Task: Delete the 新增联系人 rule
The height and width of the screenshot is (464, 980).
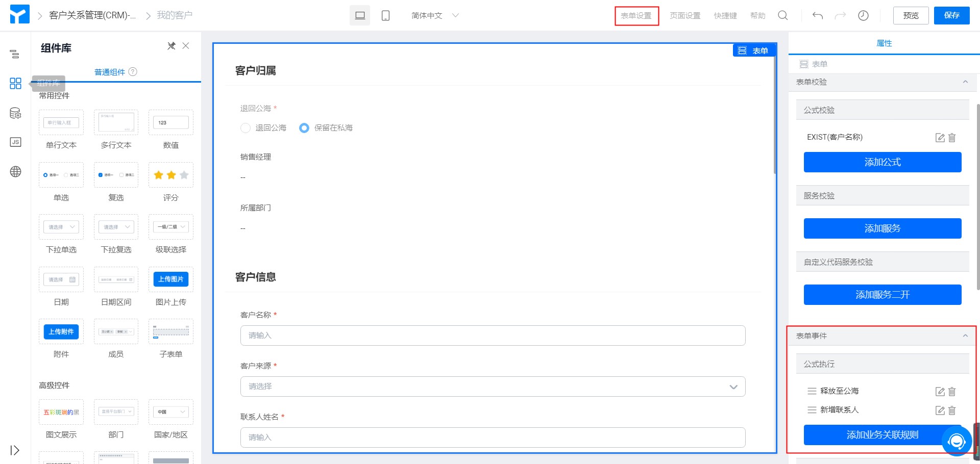Action: 952,410
